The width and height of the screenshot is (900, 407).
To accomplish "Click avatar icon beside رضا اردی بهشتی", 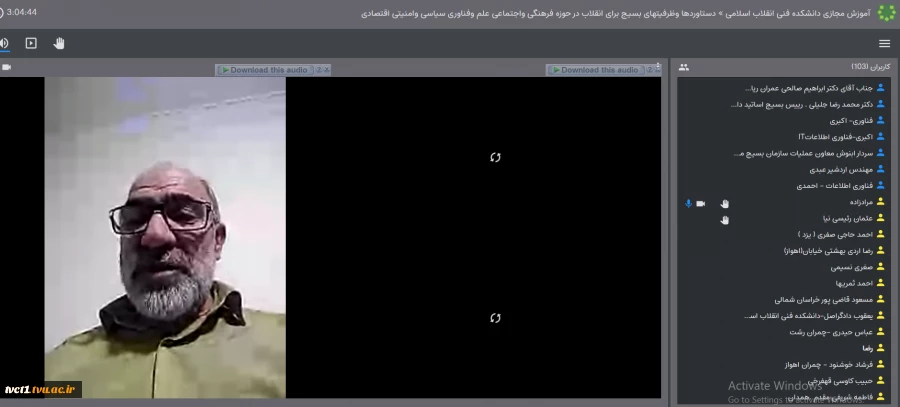I will (880, 251).
